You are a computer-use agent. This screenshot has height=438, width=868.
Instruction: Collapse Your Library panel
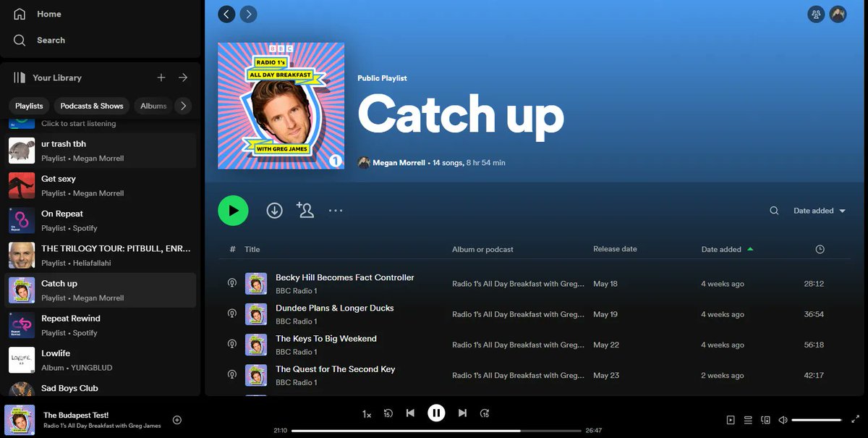(48, 77)
